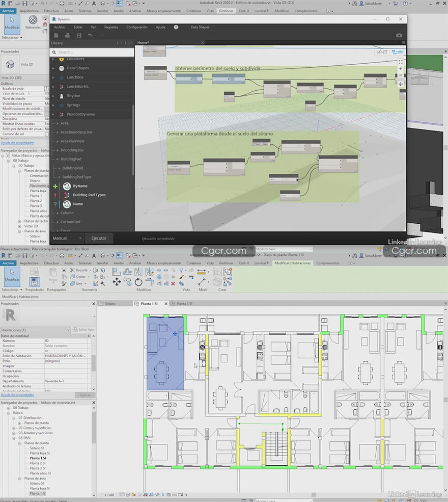448x502 pixels.
Task: Click the exclamation notification icon in Dynamo menu
Action: [x=176, y=27]
